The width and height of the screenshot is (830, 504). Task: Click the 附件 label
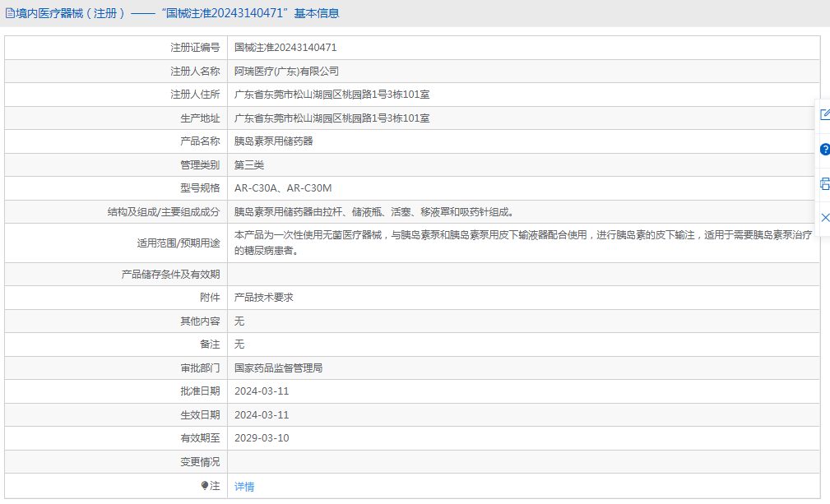(210, 298)
